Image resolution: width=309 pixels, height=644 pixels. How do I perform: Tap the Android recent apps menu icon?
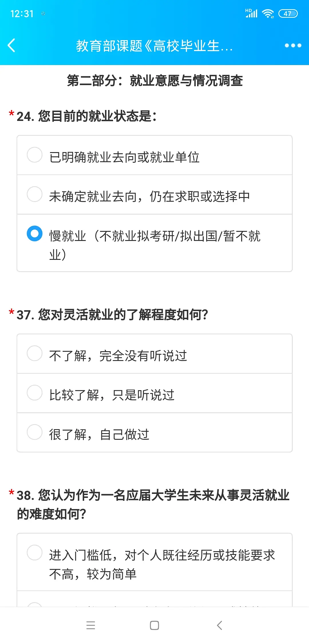click(90, 625)
